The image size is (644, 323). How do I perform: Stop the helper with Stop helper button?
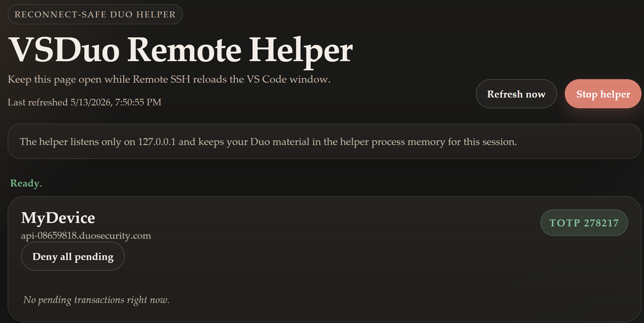pos(603,94)
